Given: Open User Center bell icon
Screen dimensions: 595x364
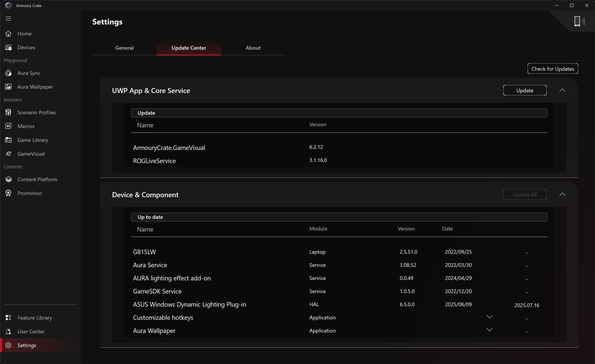Looking at the screenshot, I should click(x=9, y=331).
